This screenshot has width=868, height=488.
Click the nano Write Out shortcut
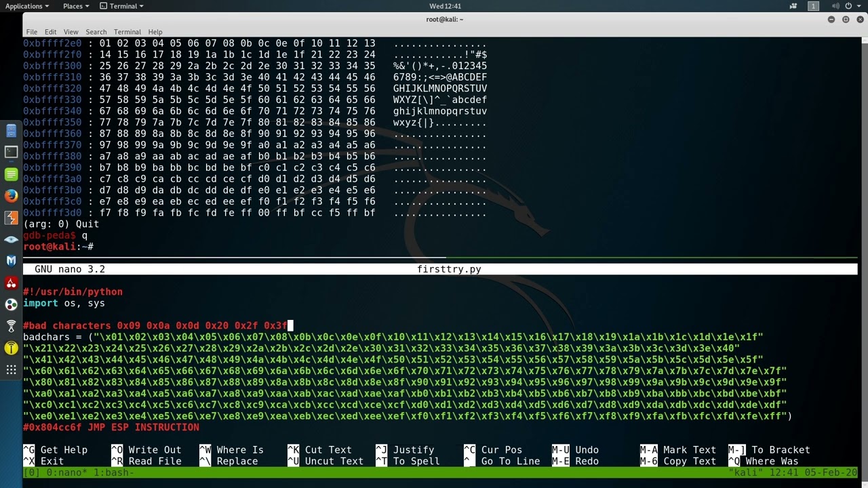click(146, 450)
